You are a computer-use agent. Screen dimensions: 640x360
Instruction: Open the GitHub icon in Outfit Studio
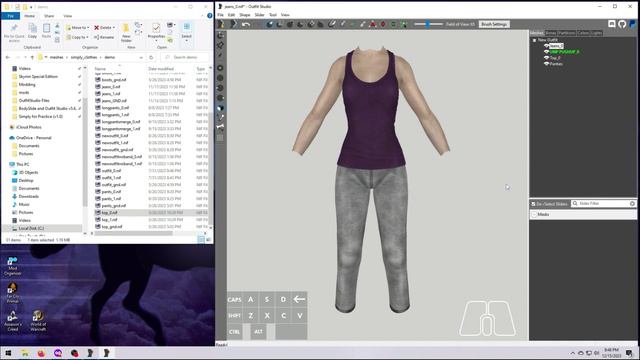[x=622, y=24]
